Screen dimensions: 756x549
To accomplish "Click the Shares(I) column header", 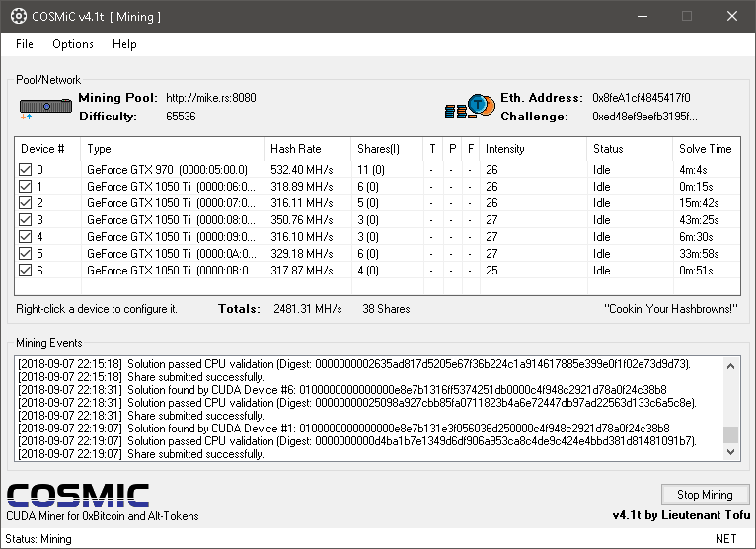I will [x=387, y=149].
